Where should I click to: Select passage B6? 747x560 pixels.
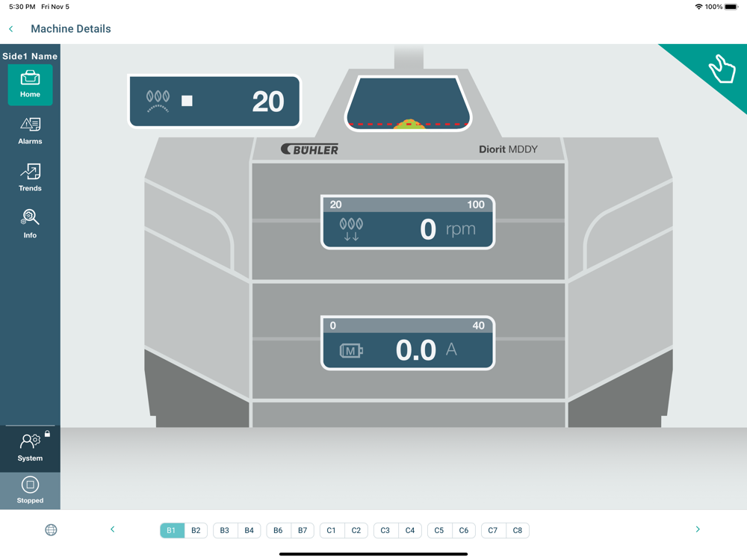[x=278, y=530]
